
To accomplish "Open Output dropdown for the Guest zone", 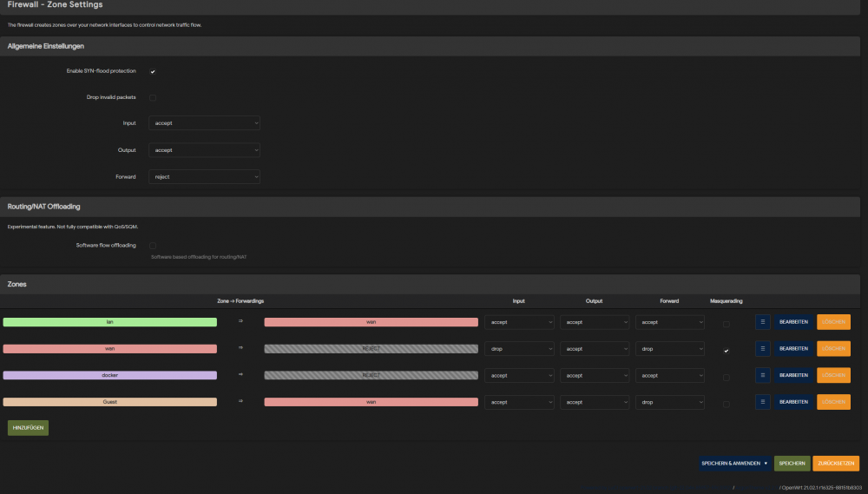I will (x=595, y=402).
